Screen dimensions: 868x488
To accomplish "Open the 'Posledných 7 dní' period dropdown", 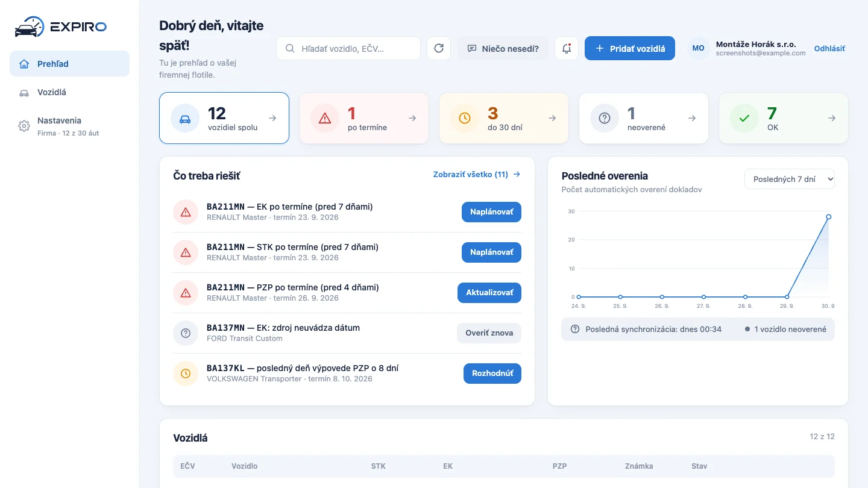I will (790, 179).
